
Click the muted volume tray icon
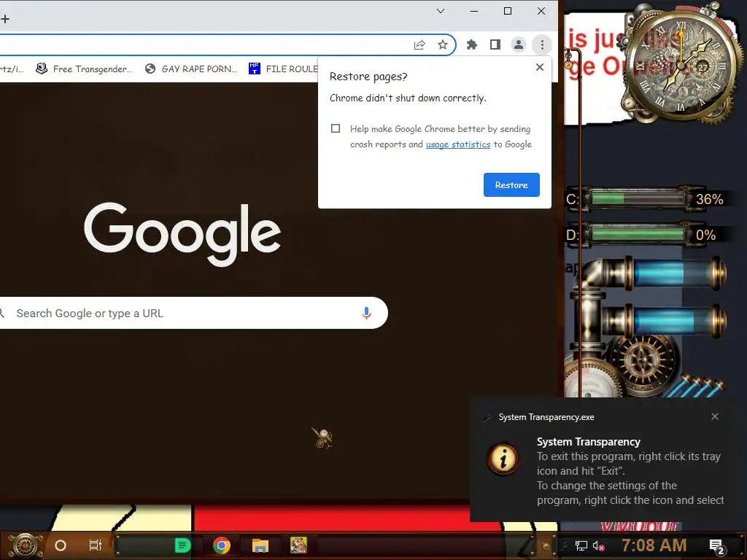598,545
